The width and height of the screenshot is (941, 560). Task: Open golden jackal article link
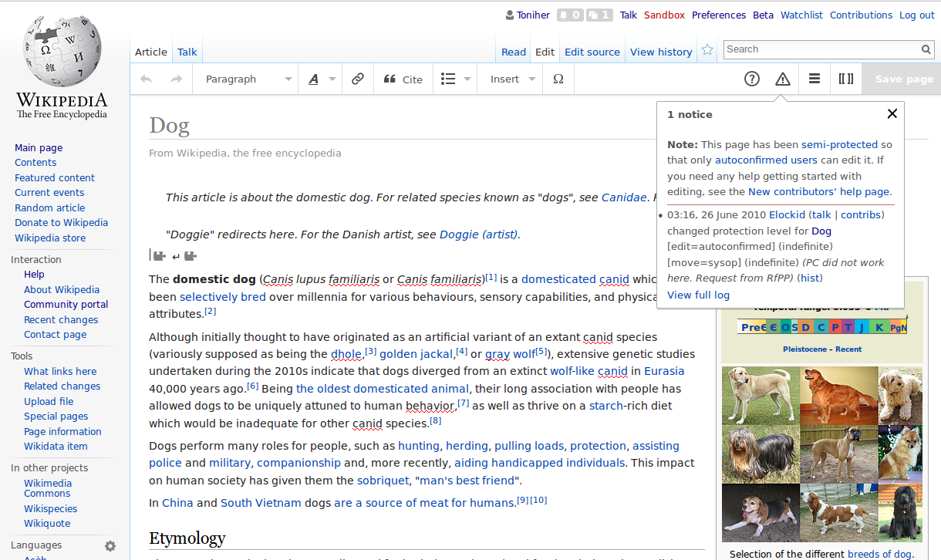[416, 354]
